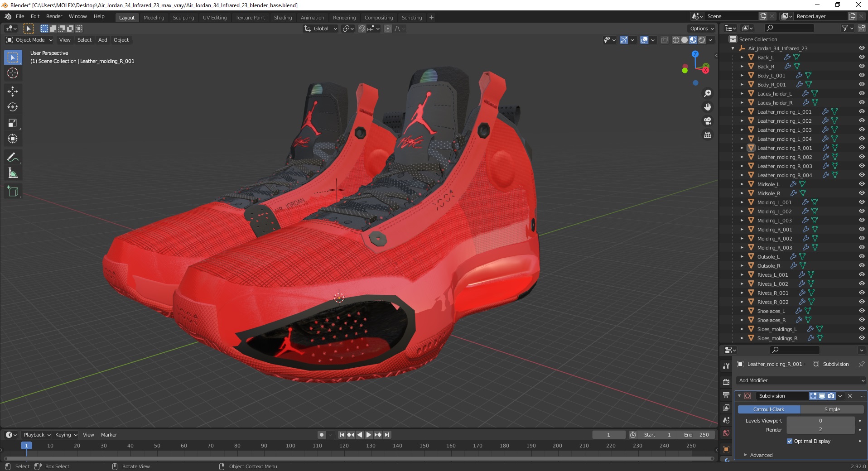Hide Midsole_L via eye icon
This screenshot has height=471, width=868.
click(862, 184)
